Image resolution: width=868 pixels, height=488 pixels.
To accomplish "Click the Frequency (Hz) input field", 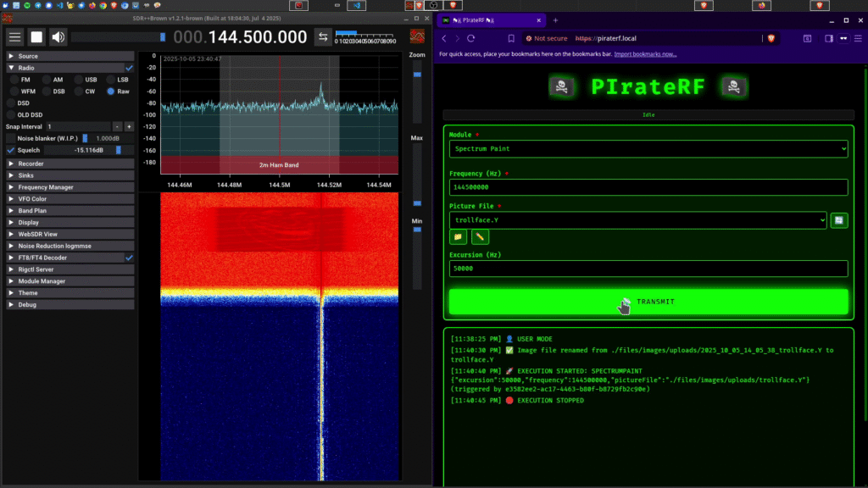I will 648,187.
